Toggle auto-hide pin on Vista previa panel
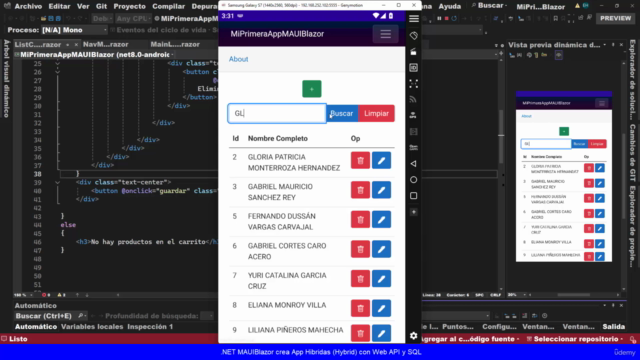 click(x=613, y=45)
